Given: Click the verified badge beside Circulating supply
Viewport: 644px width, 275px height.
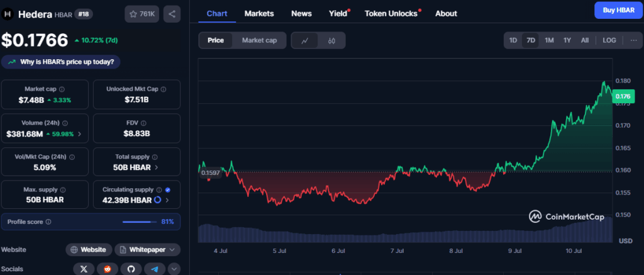Looking at the screenshot, I should (167, 190).
